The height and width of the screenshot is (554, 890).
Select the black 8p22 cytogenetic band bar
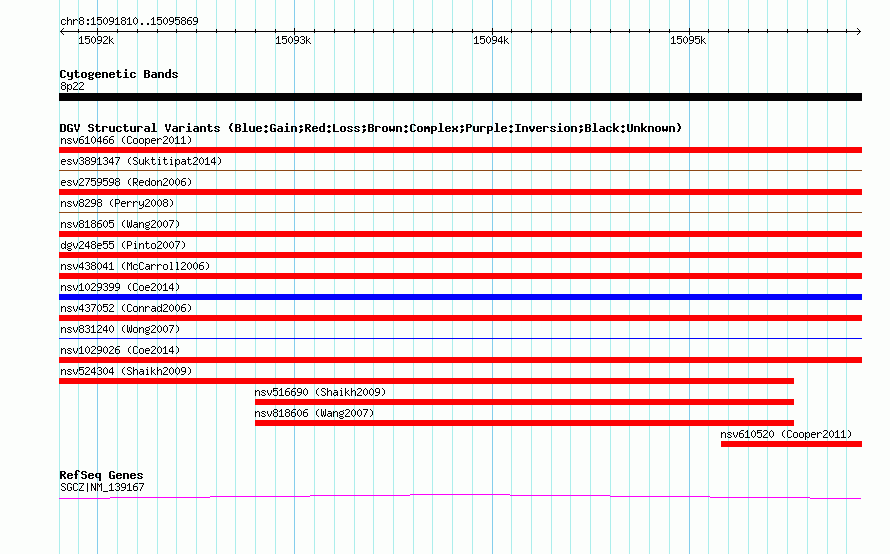[460, 97]
